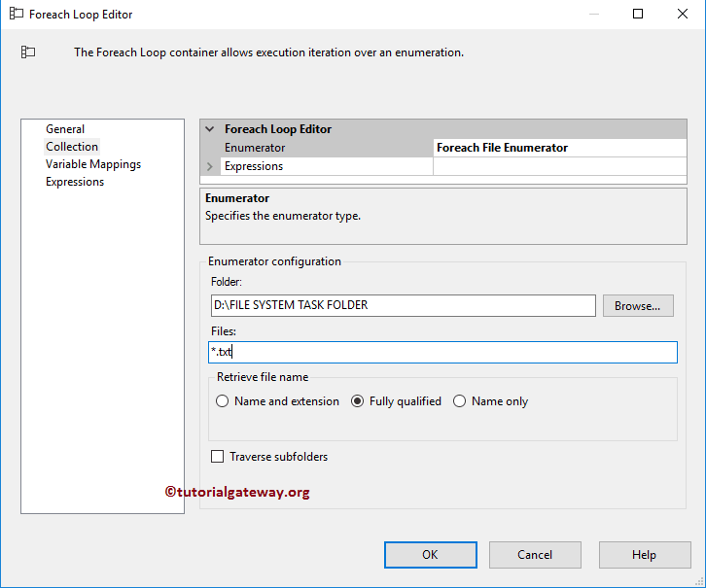The height and width of the screenshot is (588, 706).
Task: Click the title bar Foreach Loop icon
Action: point(17,14)
